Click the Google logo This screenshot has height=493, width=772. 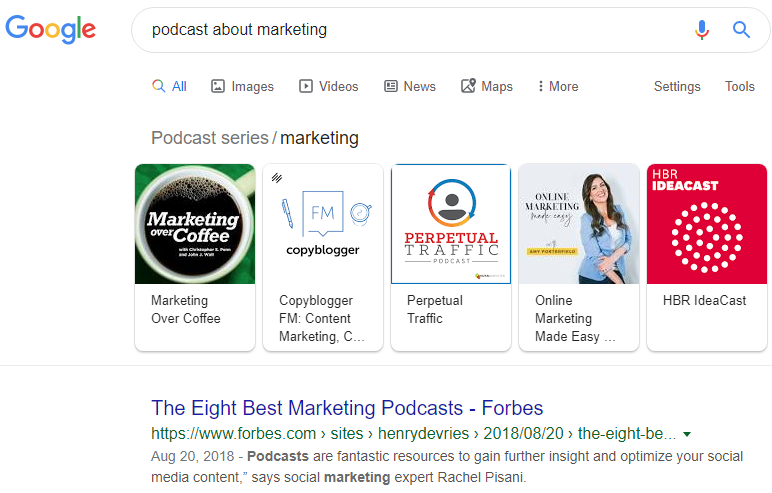50,29
